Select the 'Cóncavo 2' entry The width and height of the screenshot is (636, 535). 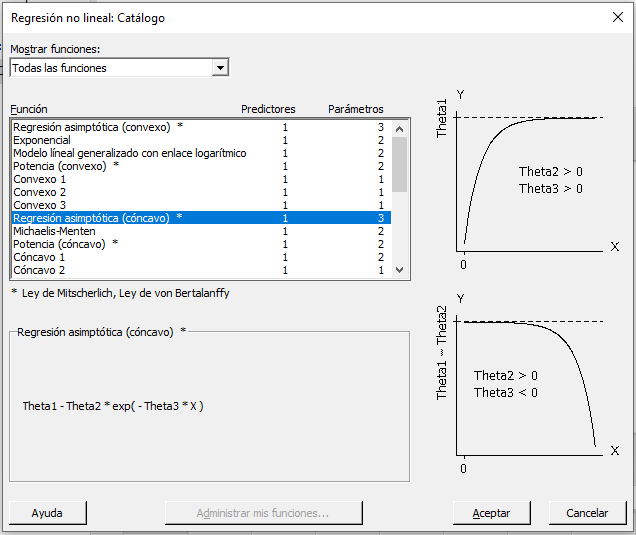(40, 270)
